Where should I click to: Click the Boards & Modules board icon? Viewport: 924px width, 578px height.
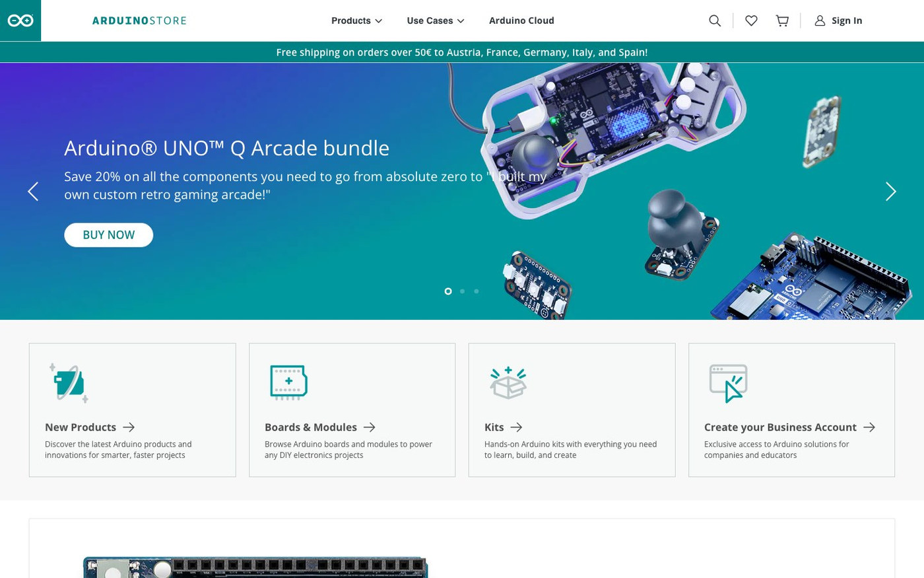(288, 382)
